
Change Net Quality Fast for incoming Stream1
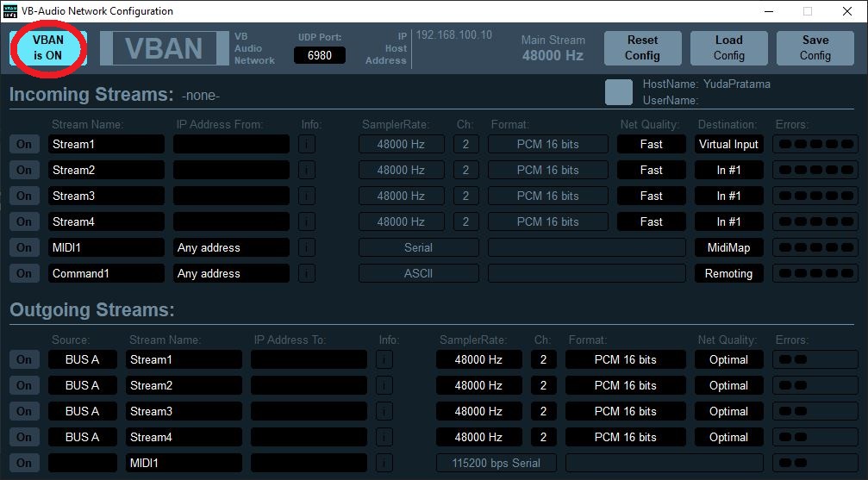point(651,144)
